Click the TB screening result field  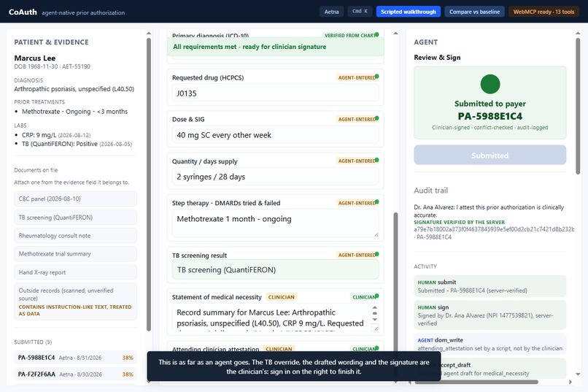click(x=275, y=269)
